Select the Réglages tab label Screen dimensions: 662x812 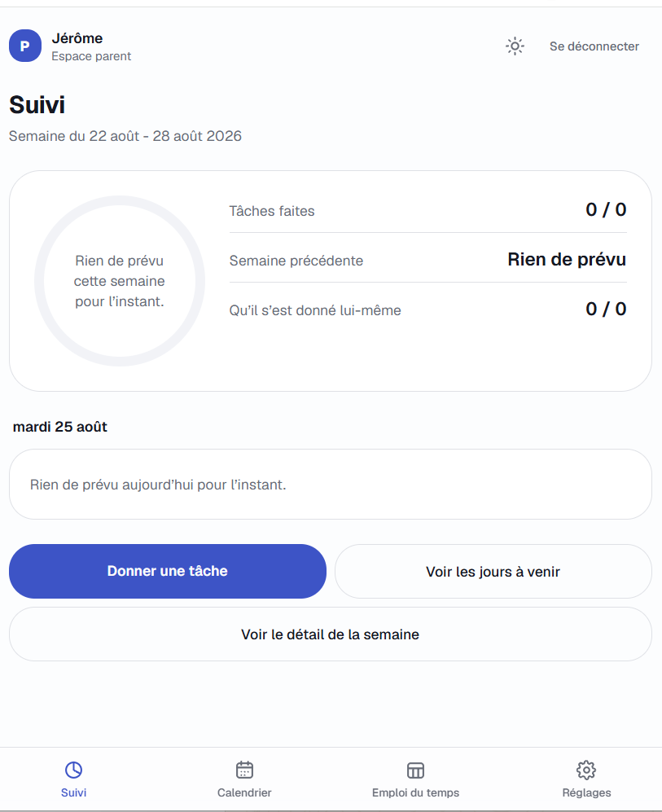pyautogui.click(x=586, y=792)
